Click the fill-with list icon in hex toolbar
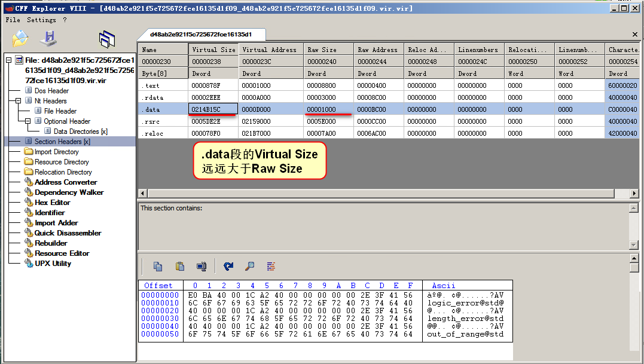The image size is (644, 364). [x=271, y=267]
